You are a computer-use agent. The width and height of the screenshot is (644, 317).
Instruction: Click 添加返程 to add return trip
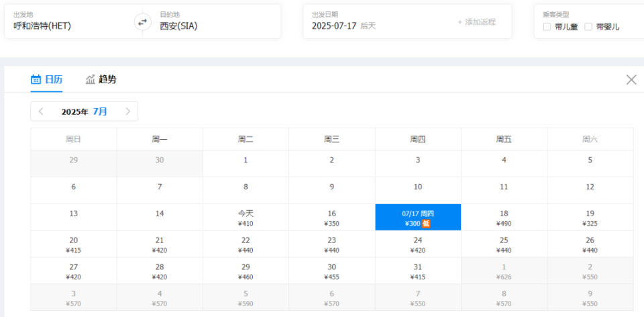click(476, 22)
